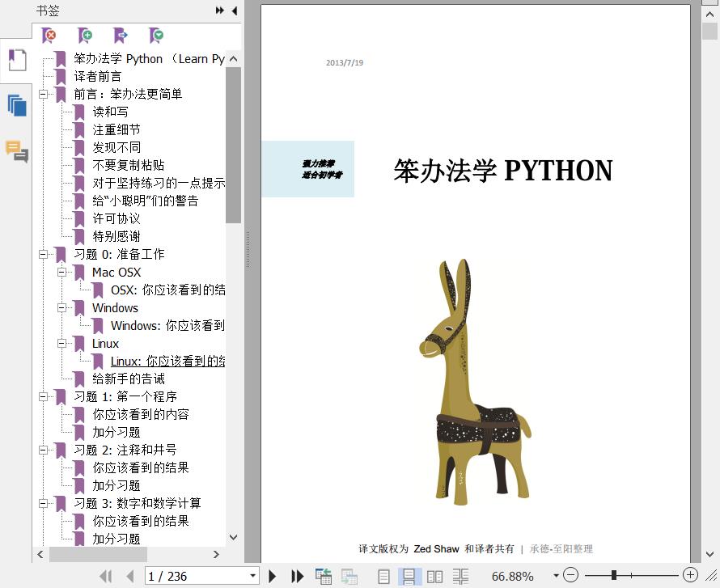Screen dimensions: 720x588
Task: Collapse the Mac OSX bookmark node
Action: click(x=61, y=273)
